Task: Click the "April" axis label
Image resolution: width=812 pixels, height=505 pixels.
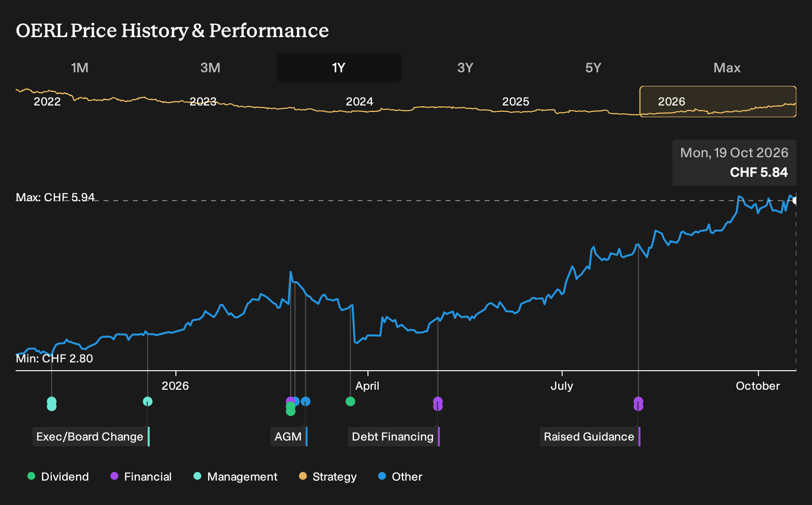Action: pyautogui.click(x=367, y=386)
